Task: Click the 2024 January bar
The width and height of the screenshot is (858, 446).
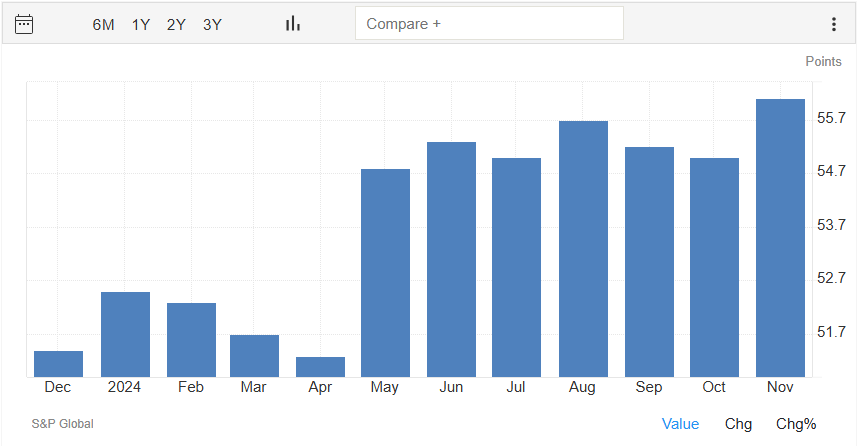Action: point(125,334)
